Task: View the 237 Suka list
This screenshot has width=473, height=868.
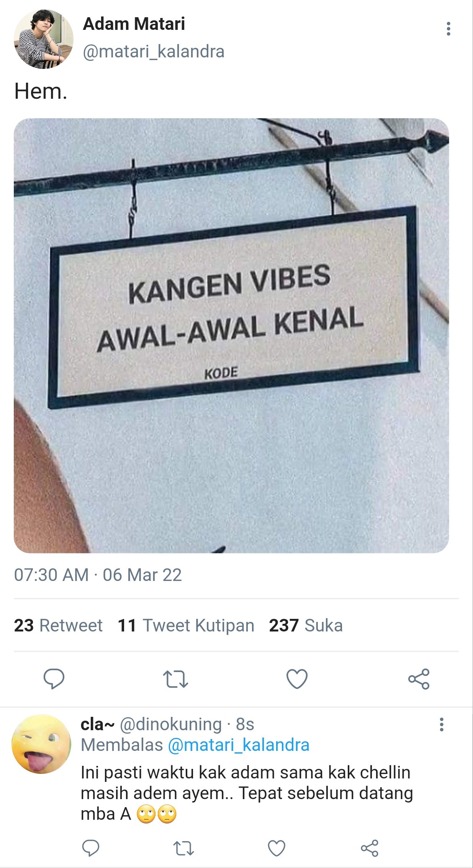Action: [x=306, y=625]
